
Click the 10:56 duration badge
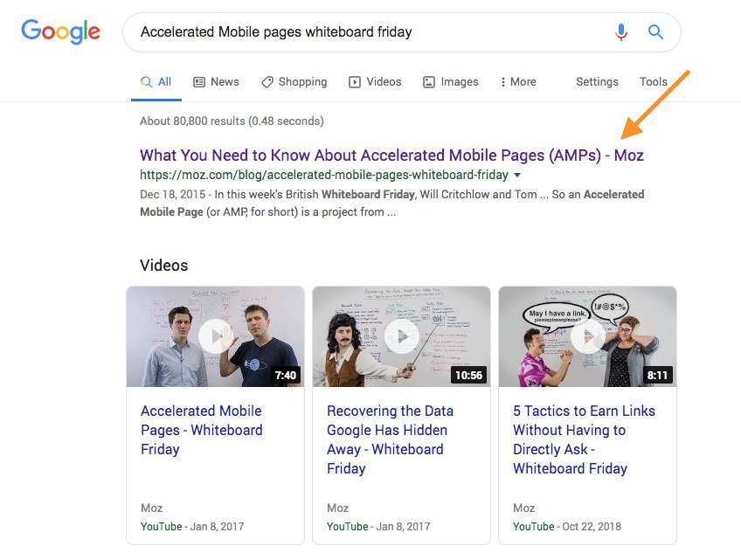[x=468, y=375]
